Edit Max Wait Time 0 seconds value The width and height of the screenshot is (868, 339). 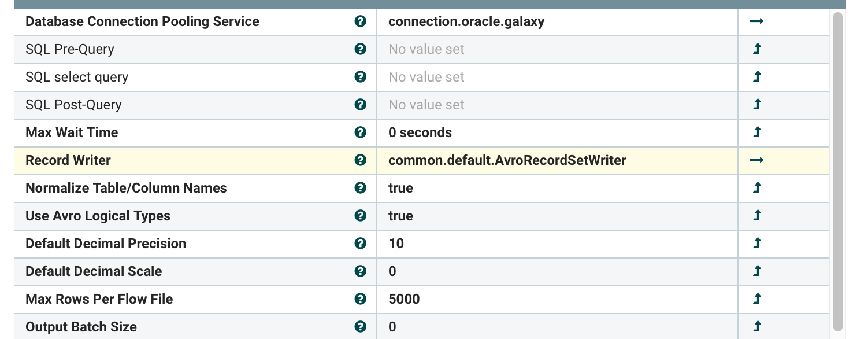pyautogui.click(x=557, y=132)
